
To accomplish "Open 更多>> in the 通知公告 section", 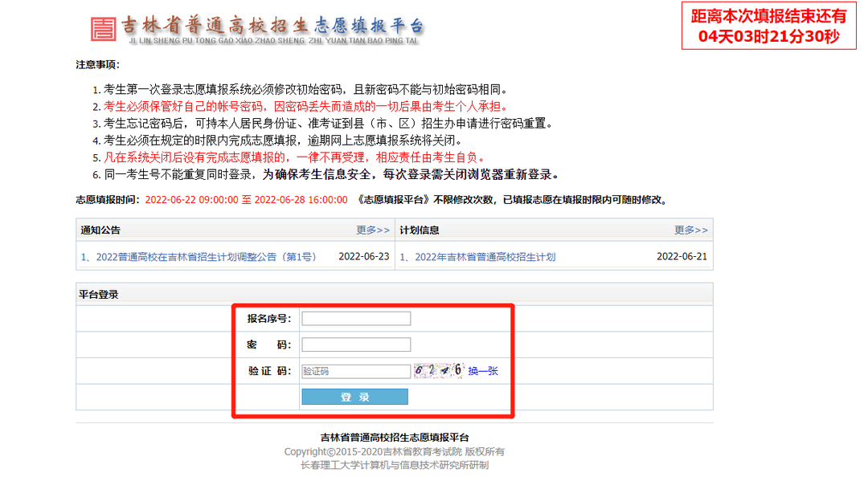I will point(373,230).
